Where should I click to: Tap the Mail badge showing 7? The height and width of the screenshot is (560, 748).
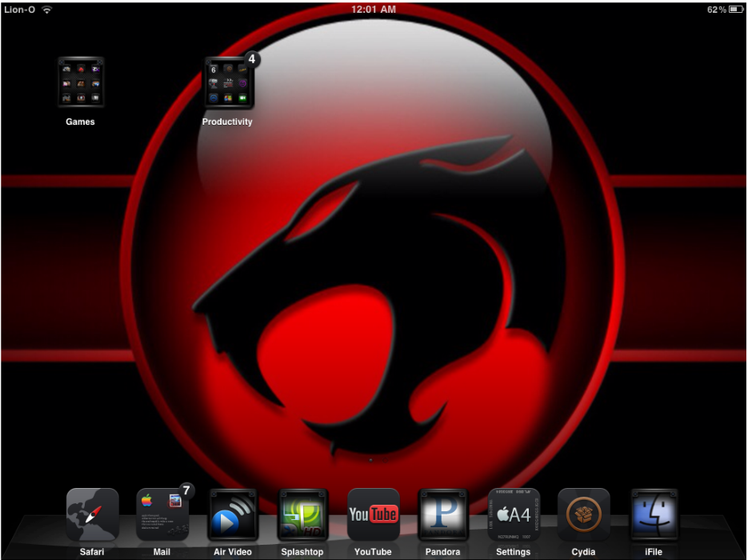click(x=186, y=490)
